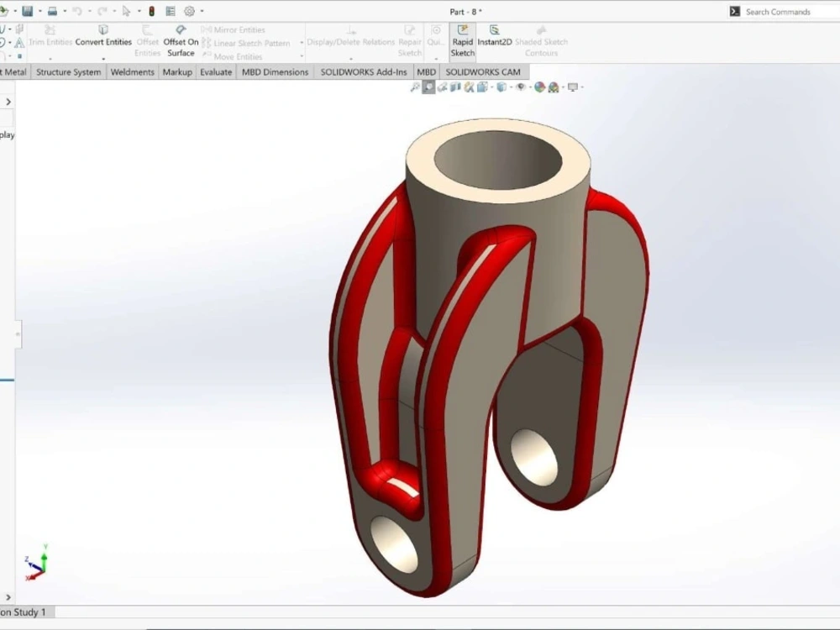This screenshot has width=840, height=630.
Task: Open the Display Style dropdown arrow
Action: [511, 87]
